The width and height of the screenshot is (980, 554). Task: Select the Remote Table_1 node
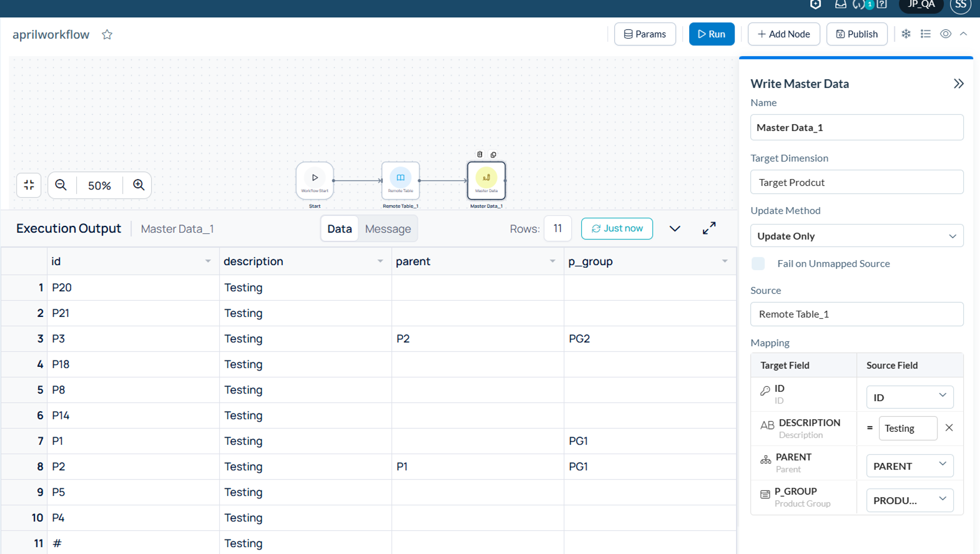tap(400, 180)
